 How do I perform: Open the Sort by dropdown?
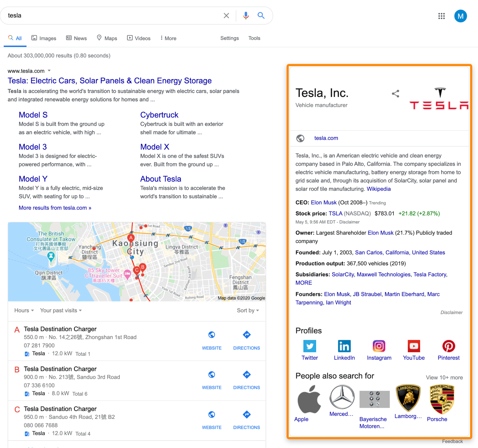pos(248,311)
